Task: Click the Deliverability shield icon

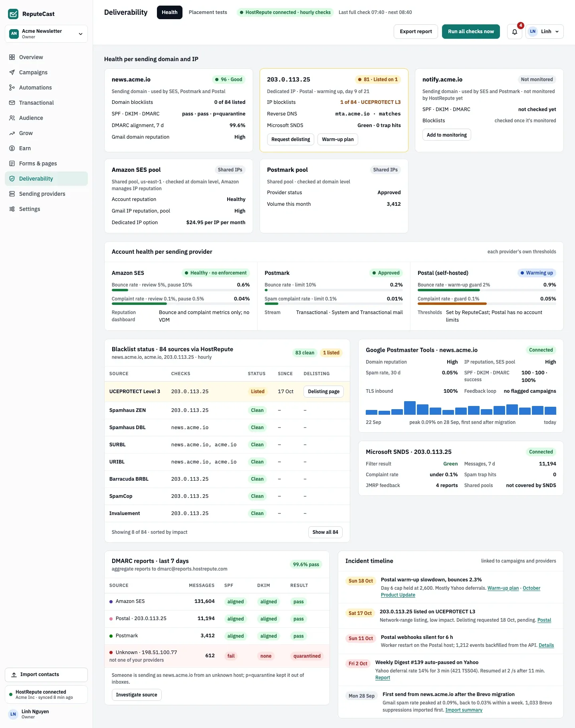Action: point(12,179)
